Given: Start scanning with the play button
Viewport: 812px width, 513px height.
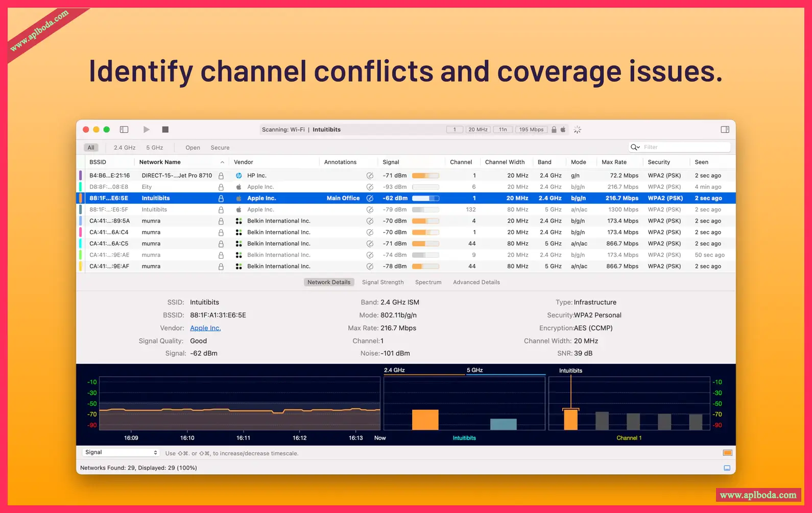Looking at the screenshot, I should 147,130.
